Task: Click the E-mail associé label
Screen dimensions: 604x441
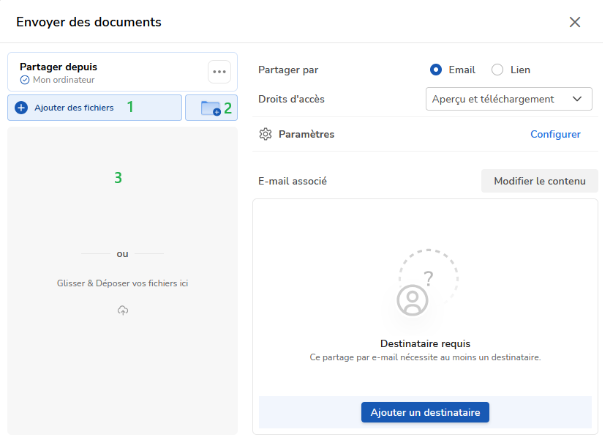Action: [x=292, y=181]
